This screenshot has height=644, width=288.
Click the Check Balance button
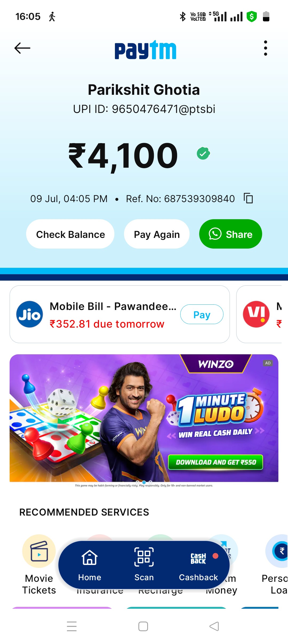(x=70, y=234)
